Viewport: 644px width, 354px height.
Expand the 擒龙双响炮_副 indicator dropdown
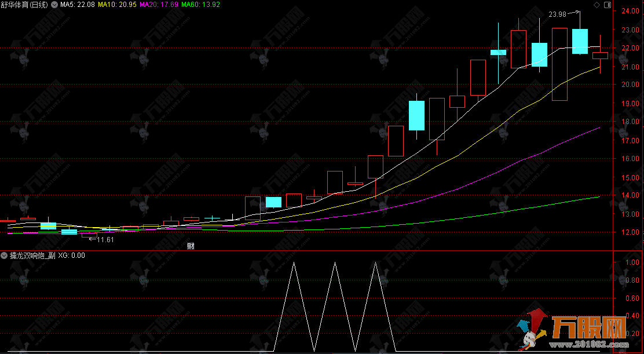click(5, 255)
